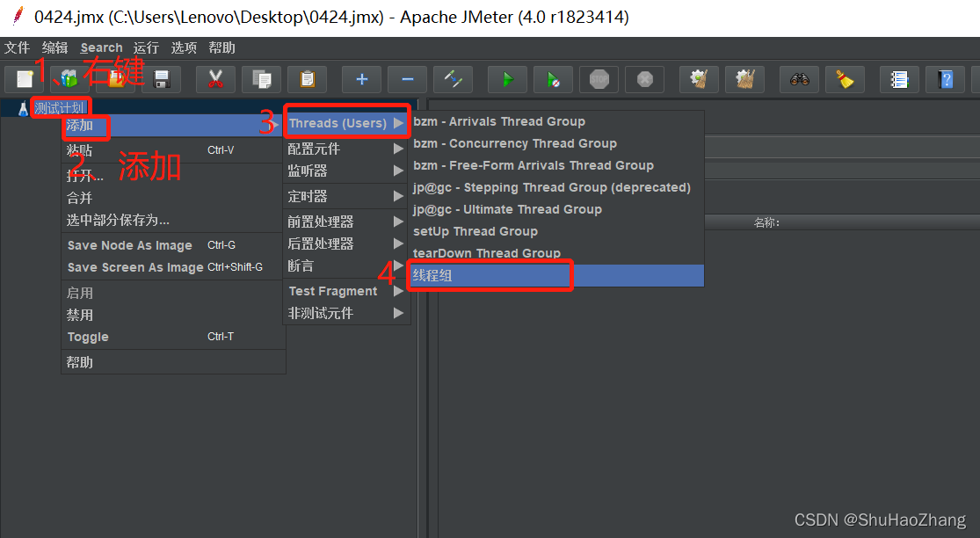
Task: Open the 文件 menu
Action: 17,47
